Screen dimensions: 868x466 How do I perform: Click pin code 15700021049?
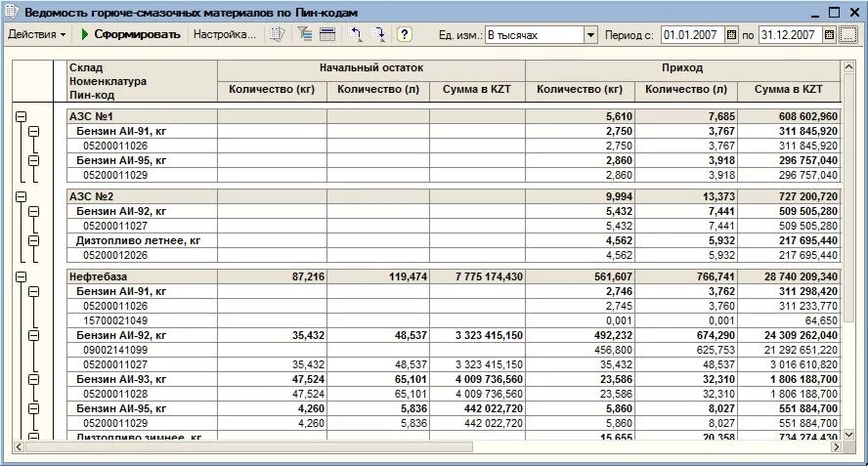click(115, 320)
